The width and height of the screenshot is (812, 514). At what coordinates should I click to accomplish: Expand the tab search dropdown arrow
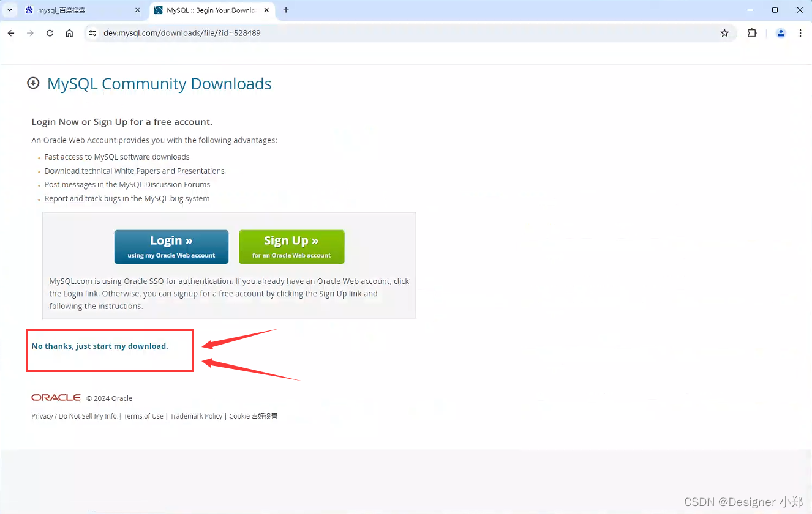click(x=10, y=10)
